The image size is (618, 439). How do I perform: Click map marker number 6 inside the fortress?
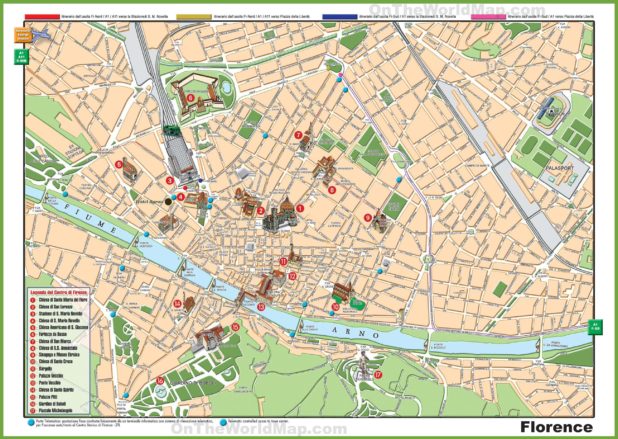click(190, 97)
